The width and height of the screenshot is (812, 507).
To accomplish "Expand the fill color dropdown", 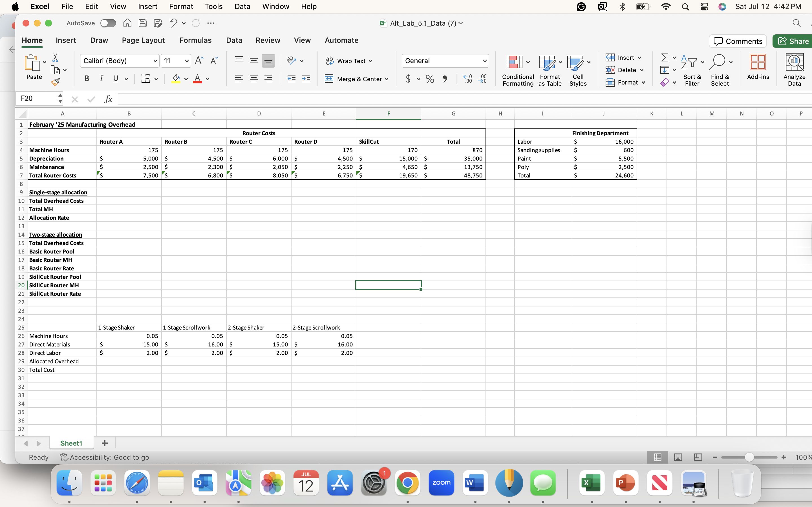I will 186,79.
